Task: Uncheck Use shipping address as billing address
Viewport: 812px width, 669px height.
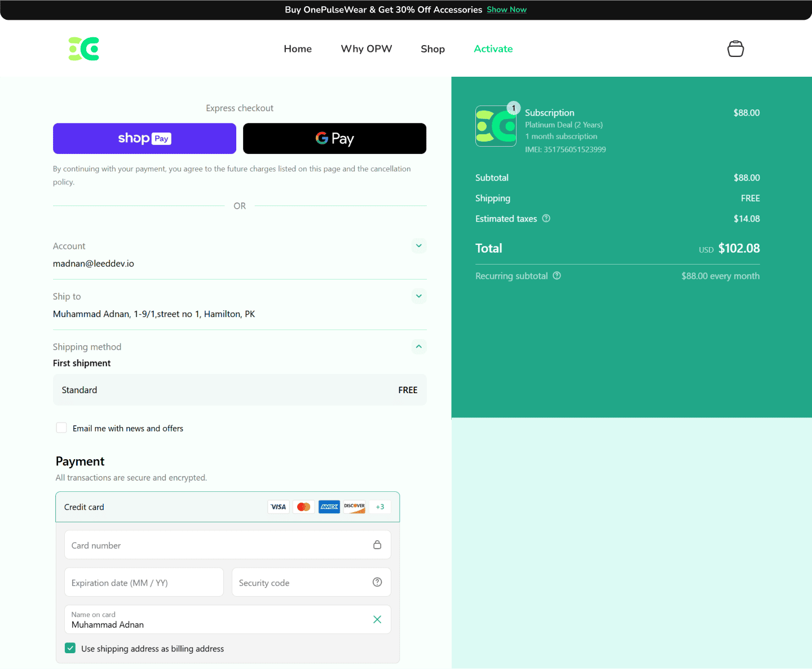Action: click(70, 648)
